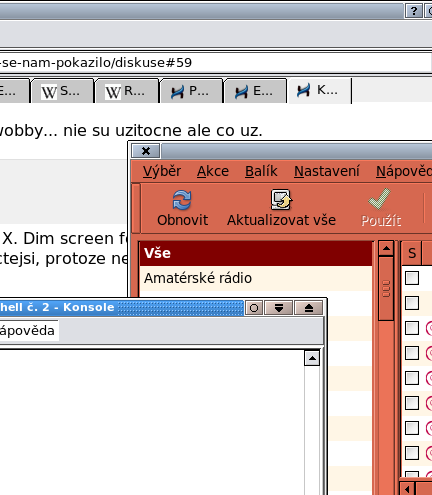The height and width of the screenshot is (495, 432).
Task: Switch to the P... browser tab
Action: [191, 91]
